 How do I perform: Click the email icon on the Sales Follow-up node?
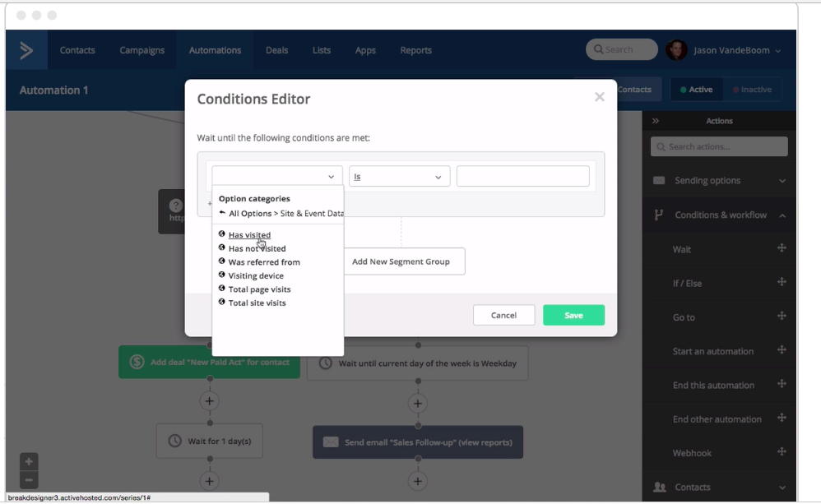[x=330, y=442]
